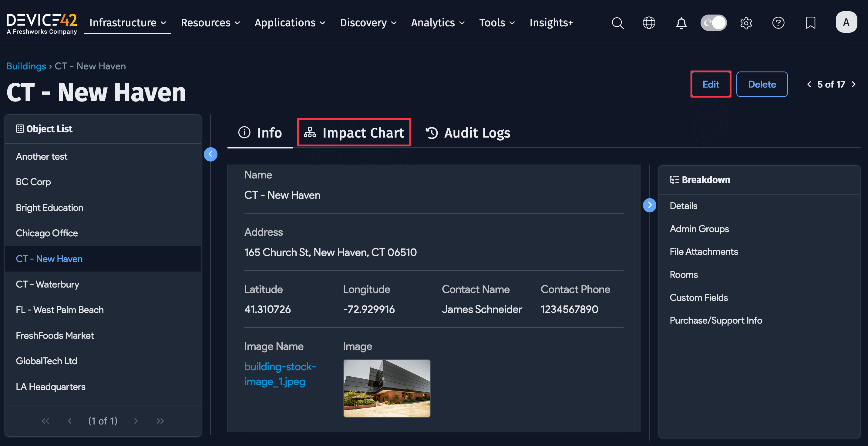Collapse the Breakdown panel arrow
Viewport: 868px width, 446px height.
pos(649,205)
